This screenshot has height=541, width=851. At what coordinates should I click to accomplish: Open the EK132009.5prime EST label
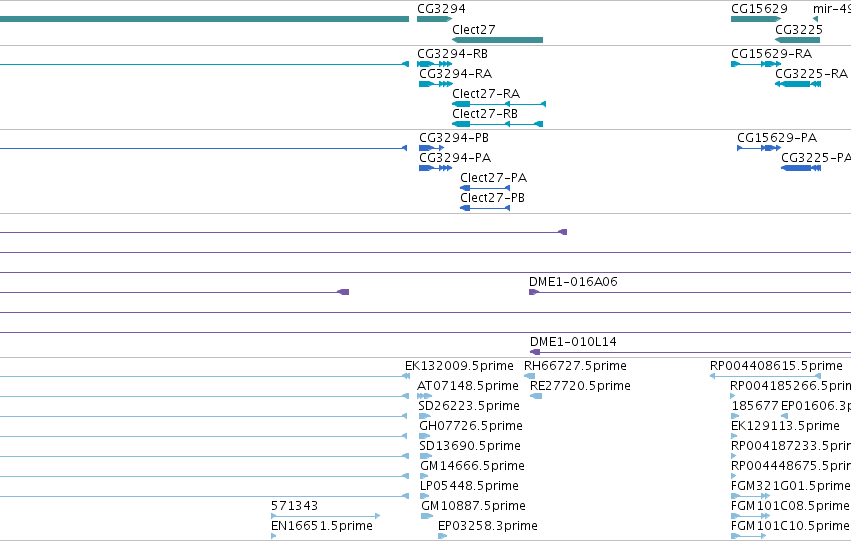click(459, 366)
